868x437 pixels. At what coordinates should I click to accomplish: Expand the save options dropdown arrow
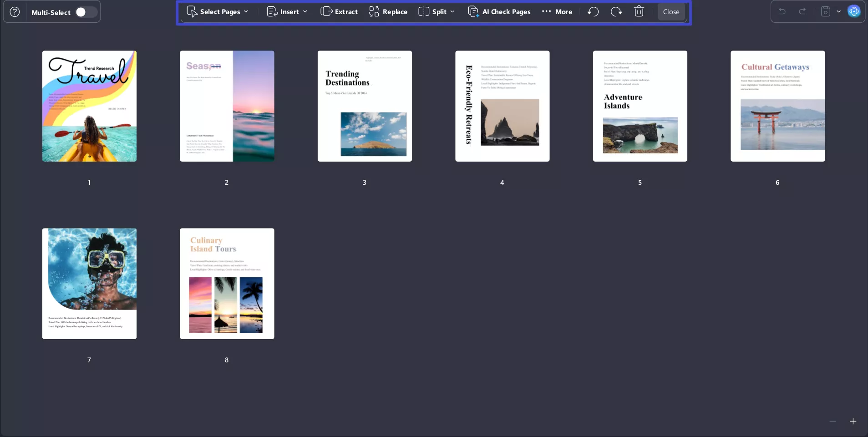(838, 11)
